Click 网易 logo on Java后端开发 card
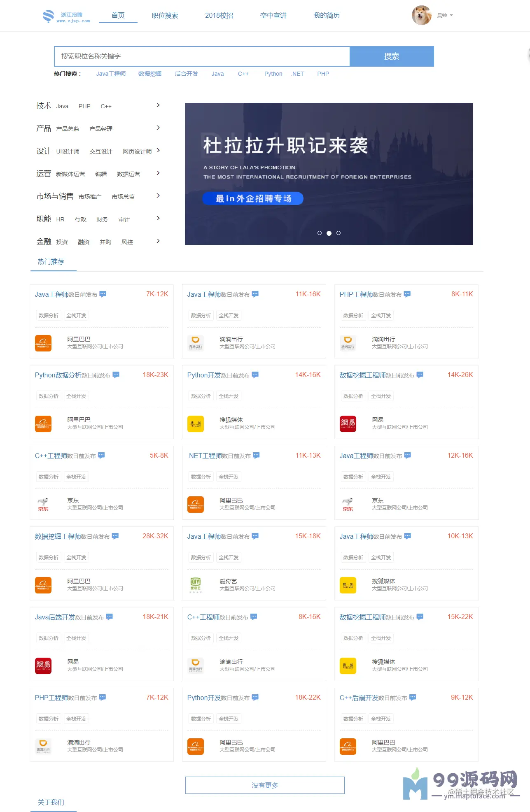The height and width of the screenshot is (812, 530). 43,666
